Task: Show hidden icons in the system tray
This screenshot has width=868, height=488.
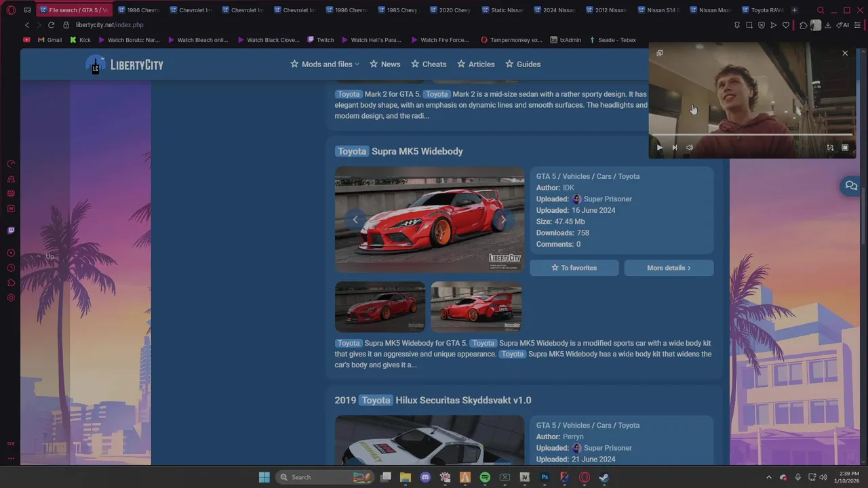Action: (768, 477)
